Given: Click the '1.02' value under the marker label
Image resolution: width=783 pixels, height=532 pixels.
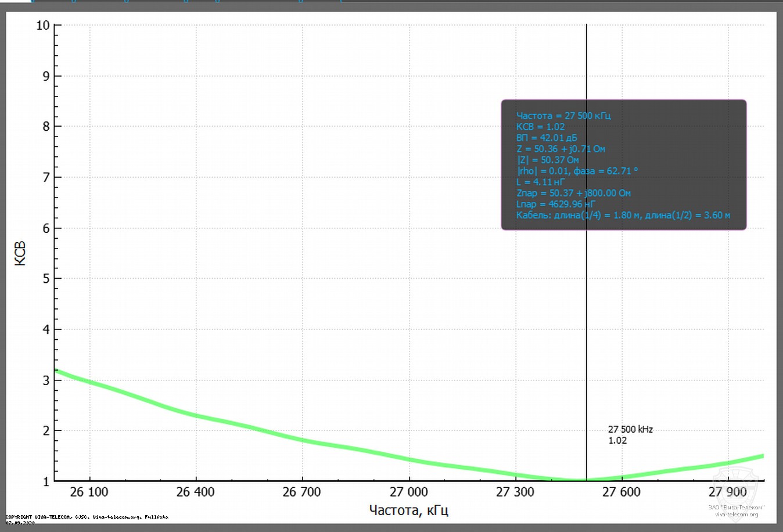Looking at the screenshot, I should click(x=617, y=440).
